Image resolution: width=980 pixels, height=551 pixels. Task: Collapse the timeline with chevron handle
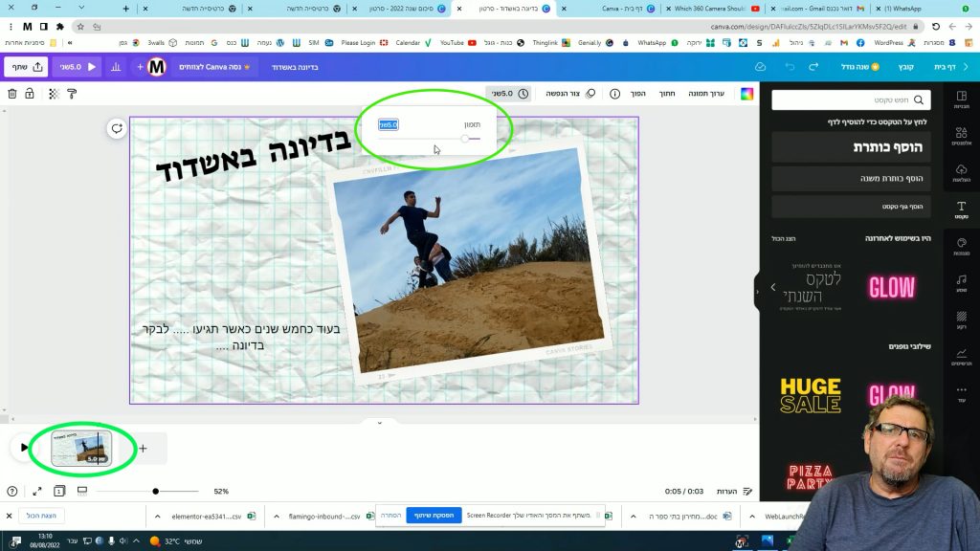pyautogui.click(x=379, y=423)
